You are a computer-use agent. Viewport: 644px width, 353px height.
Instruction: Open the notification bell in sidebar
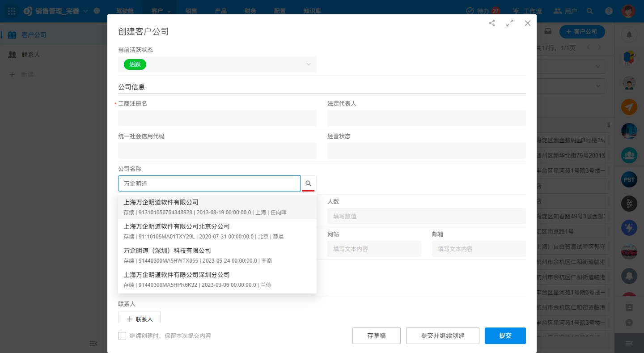pos(629,34)
